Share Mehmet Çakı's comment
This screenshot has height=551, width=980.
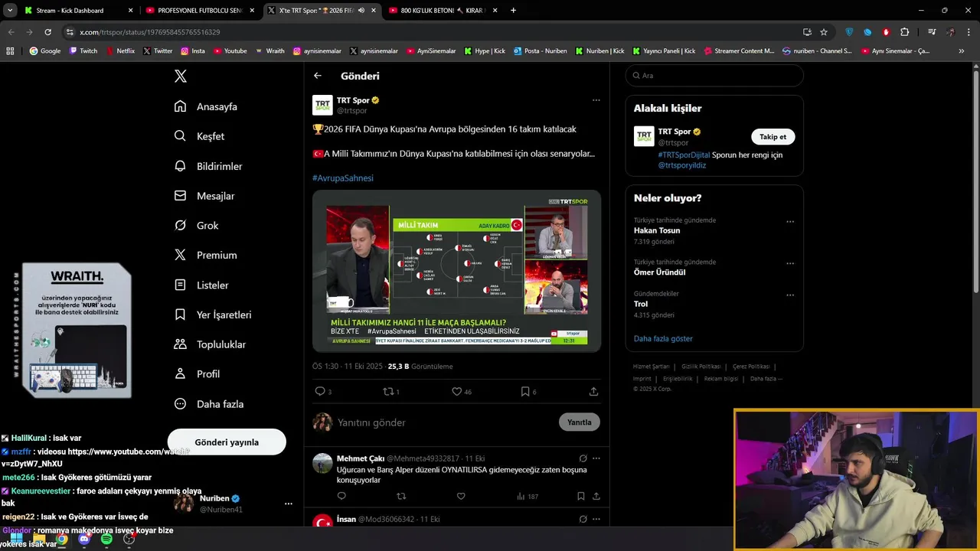[596, 496]
